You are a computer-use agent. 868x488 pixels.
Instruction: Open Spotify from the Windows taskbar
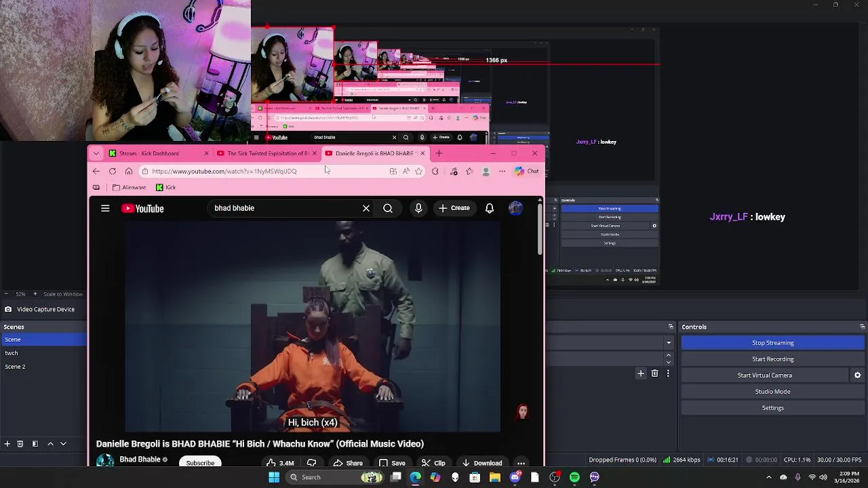pyautogui.click(x=574, y=477)
